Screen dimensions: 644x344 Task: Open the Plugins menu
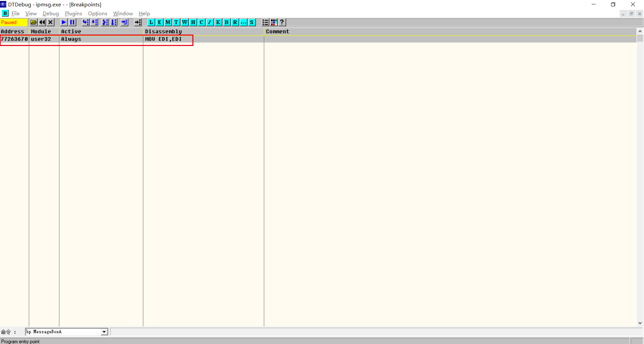pyautogui.click(x=73, y=13)
